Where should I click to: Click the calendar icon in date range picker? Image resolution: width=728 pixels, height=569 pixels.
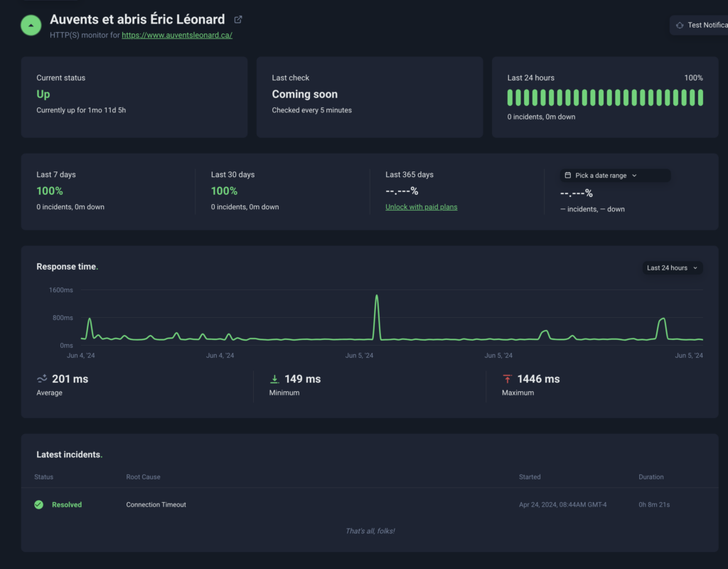(x=567, y=175)
